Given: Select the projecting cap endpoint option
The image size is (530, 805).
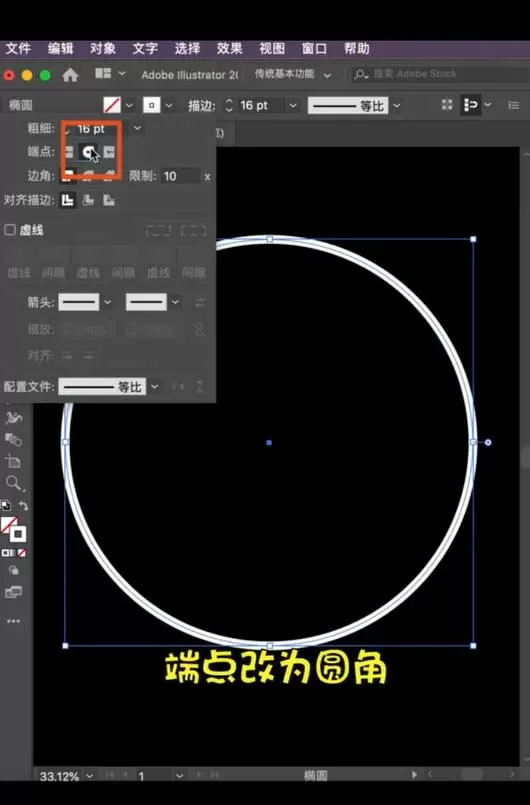Looking at the screenshot, I should point(109,152).
